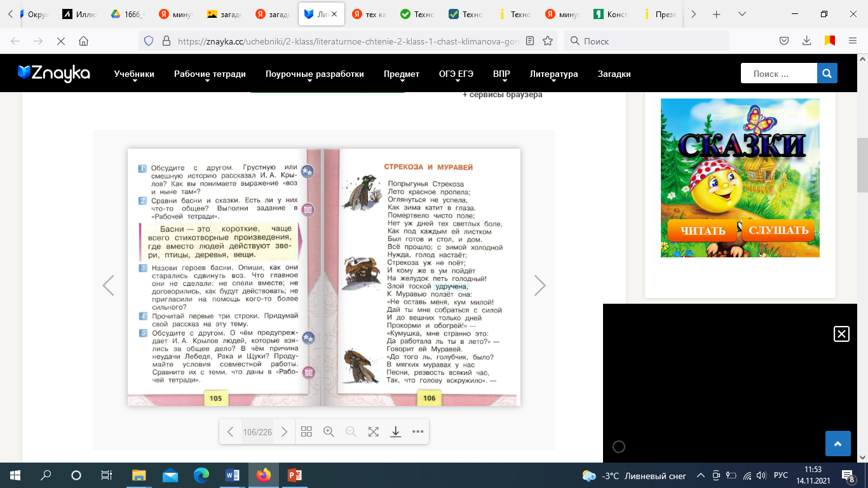The height and width of the screenshot is (488, 868).
Task: Open the Рабочие тетради menu
Action: [x=210, y=74]
